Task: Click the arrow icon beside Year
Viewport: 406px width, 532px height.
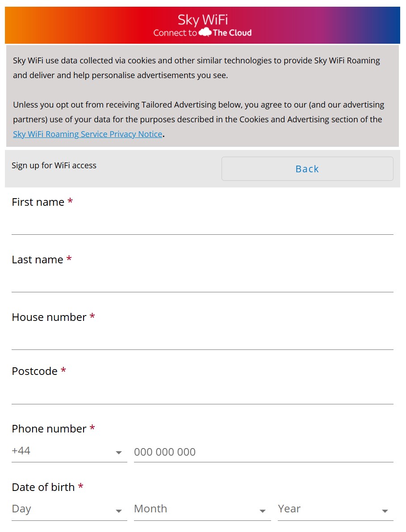Action: click(x=385, y=511)
